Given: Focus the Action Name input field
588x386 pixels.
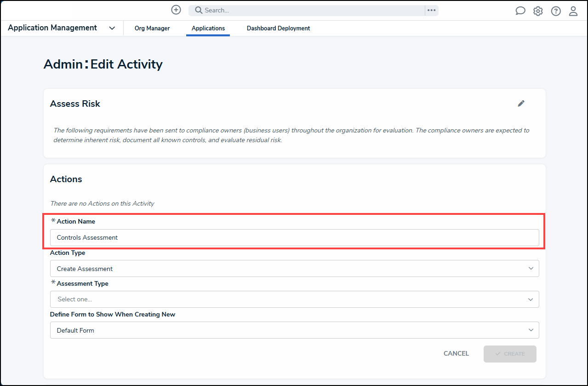Looking at the screenshot, I should tap(294, 237).
